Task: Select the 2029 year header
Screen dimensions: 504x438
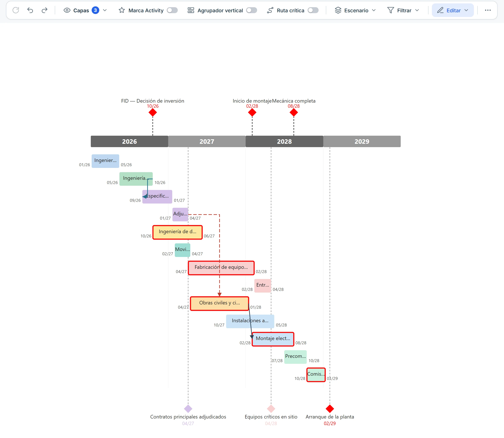Action: (x=362, y=142)
